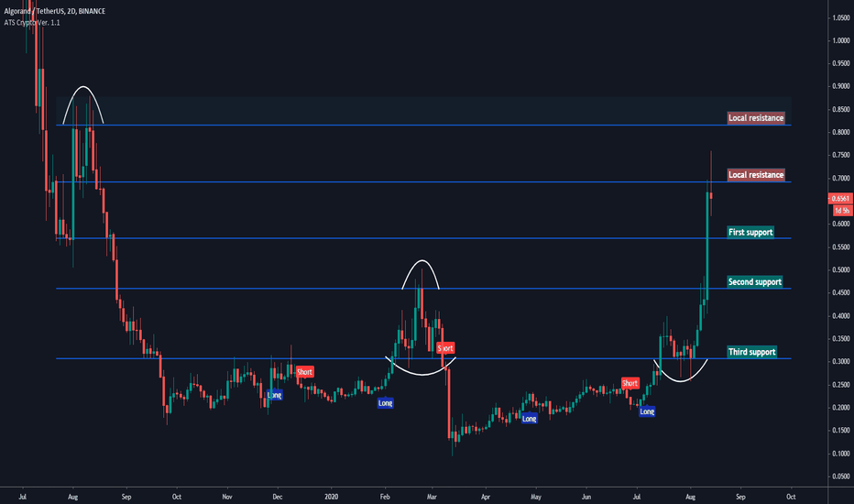This screenshot has width=854, height=504.
Task: Click the Local resistance label near 0.7000
Action: point(756,175)
